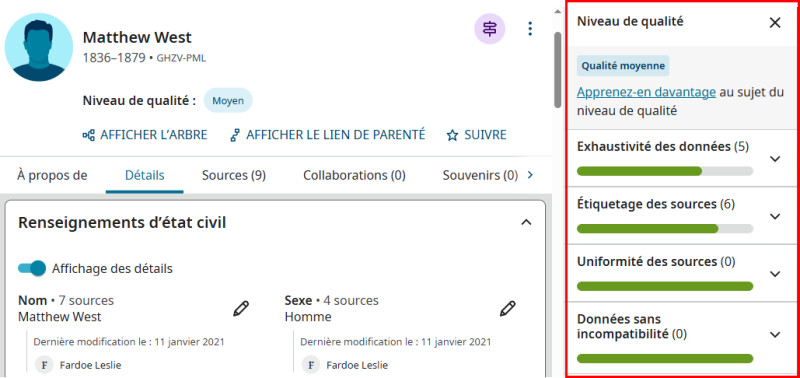This screenshot has width=800, height=378.
Task: Click the F avatar under Sexe
Action: tap(311, 365)
